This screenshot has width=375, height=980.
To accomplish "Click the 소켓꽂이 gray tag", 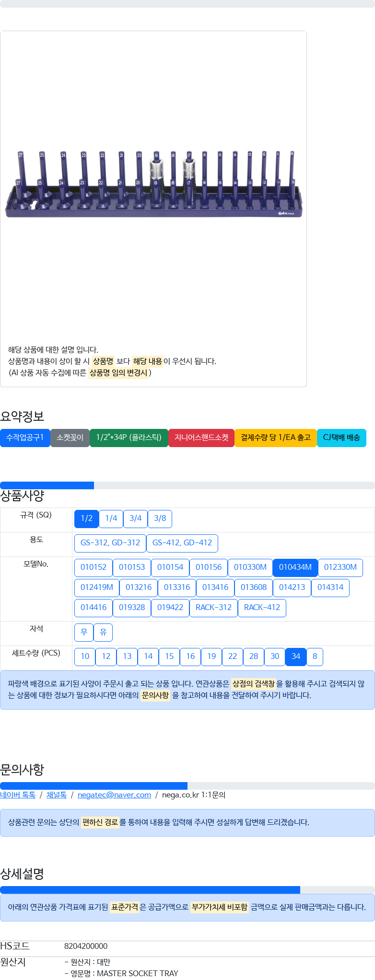I will [x=70, y=438].
